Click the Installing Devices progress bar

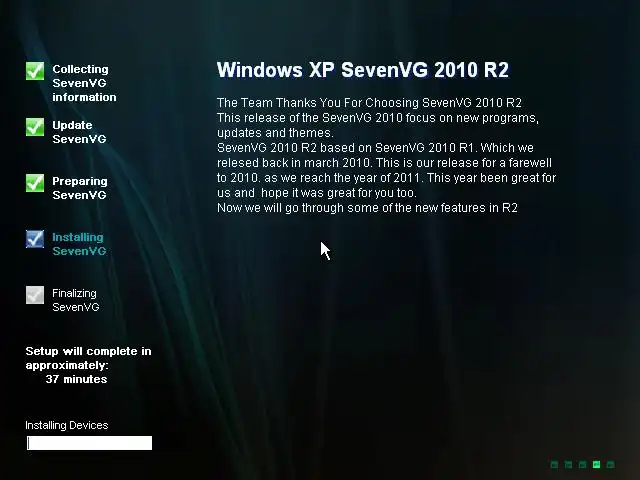89,443
